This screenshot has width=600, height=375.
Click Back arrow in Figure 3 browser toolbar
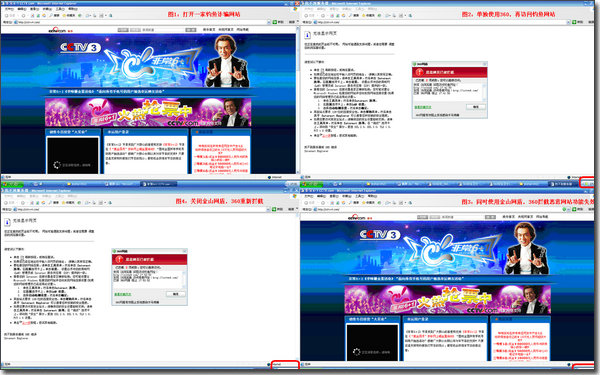point(307,202)
